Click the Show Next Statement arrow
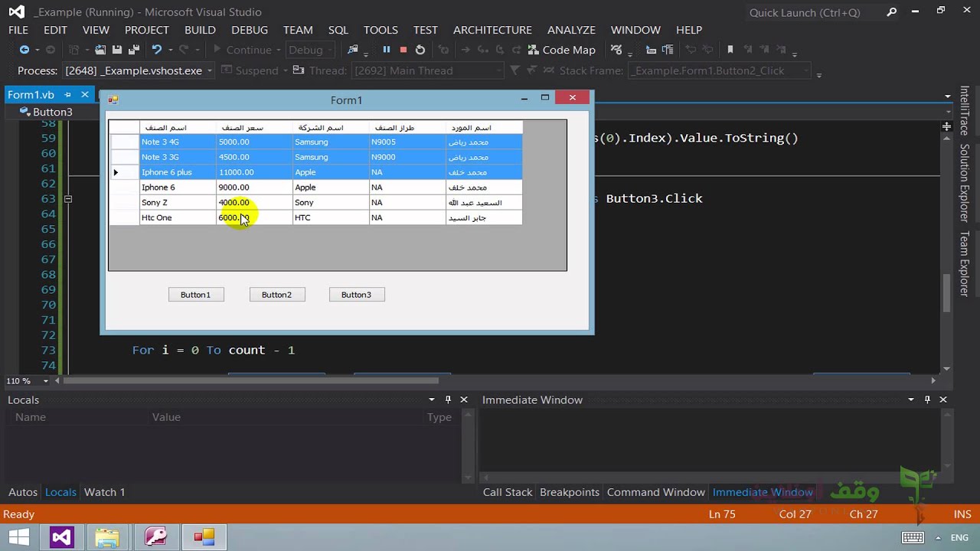 465,50
